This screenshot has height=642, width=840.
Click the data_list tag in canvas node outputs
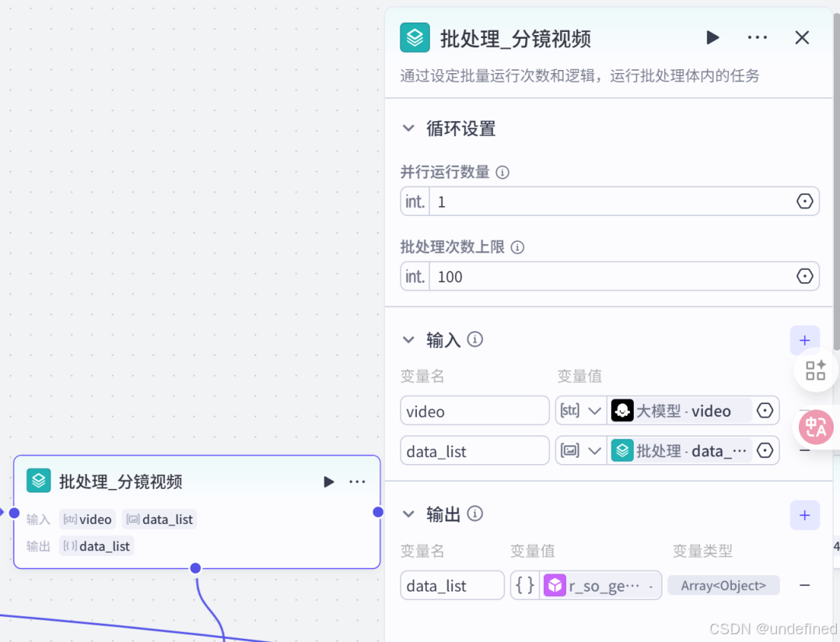pos(96,546)
